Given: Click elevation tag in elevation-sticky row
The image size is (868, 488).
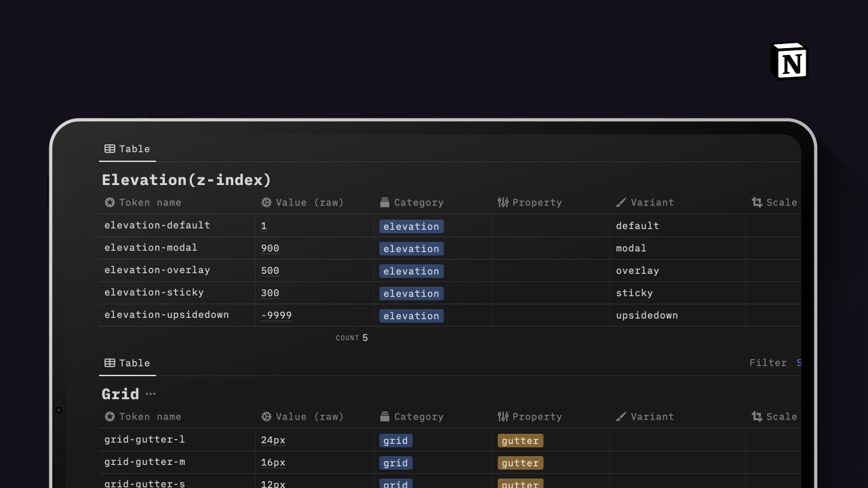Looking at the screenshot, I should coord(412,293).
